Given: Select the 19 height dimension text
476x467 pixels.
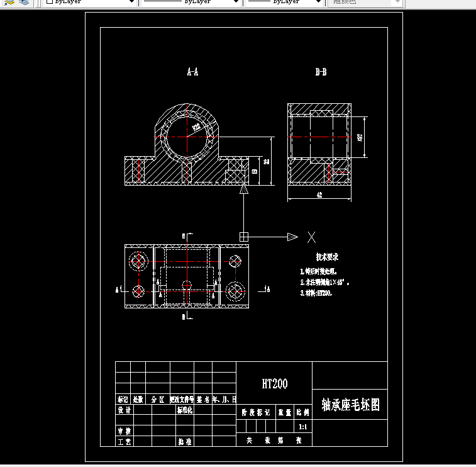Looking at the screenshot, I should point(255,171).
